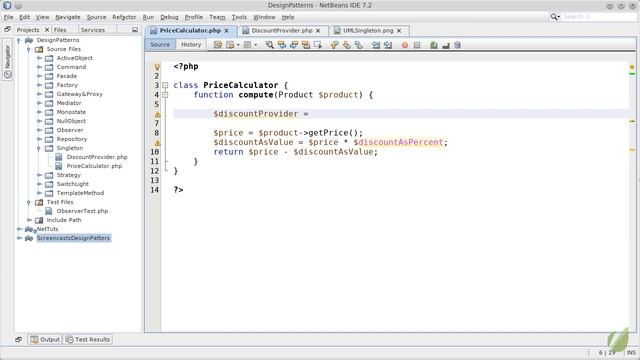Toggle the Bookmark icon in editor toolbar
The image size is (640, 360).
click(x=358, y=45)
